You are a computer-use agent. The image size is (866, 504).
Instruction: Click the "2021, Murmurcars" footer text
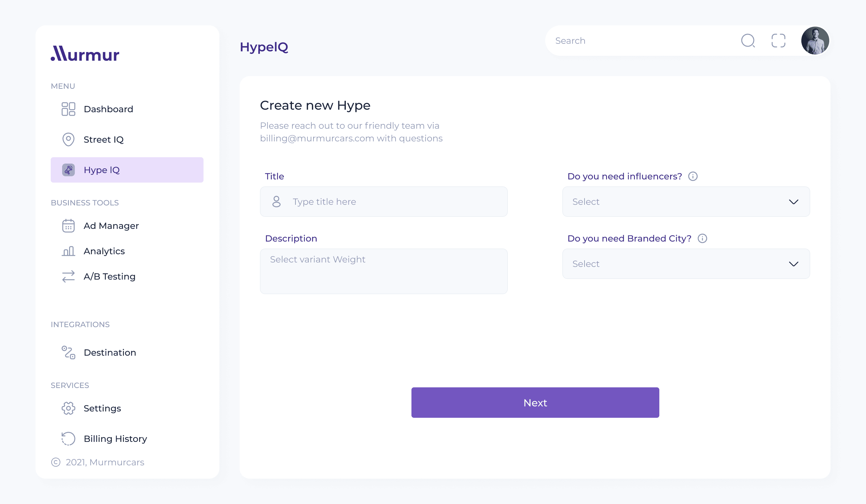click(x=105, y=462)
